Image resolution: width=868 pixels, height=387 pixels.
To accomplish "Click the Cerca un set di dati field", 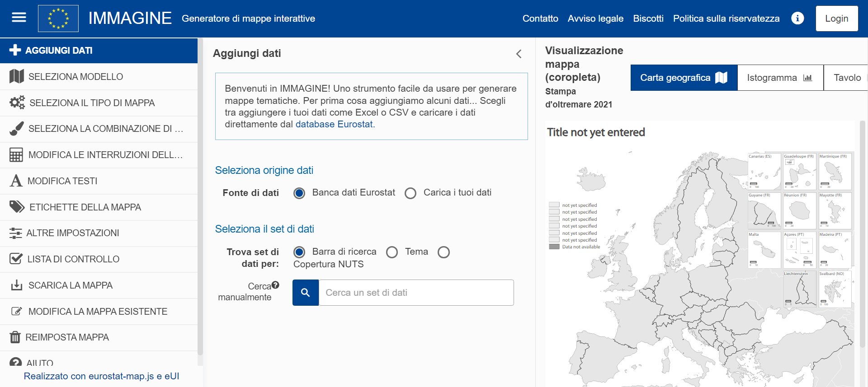I will pos(416,293).
